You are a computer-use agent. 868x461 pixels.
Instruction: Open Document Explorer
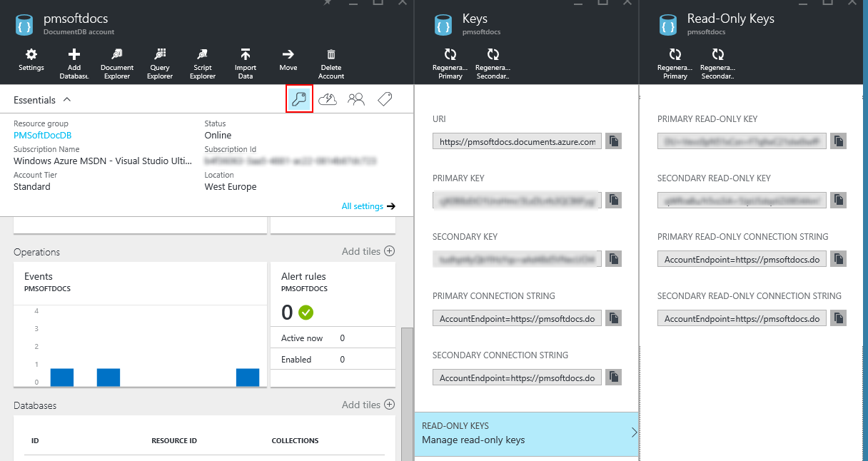[x=117, y=60]
